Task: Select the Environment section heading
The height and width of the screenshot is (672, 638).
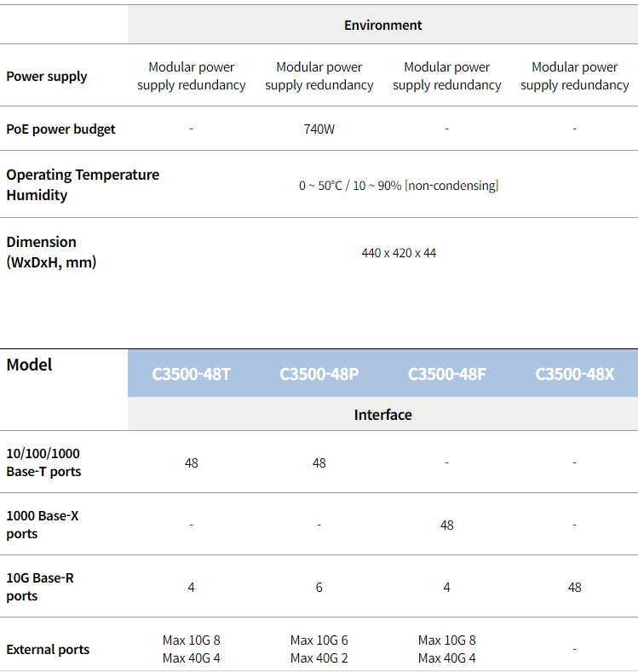Action: tap(383, 26)
